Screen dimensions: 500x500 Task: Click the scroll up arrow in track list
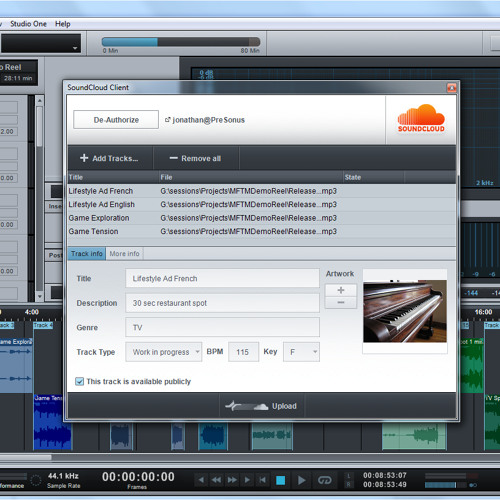40,100
